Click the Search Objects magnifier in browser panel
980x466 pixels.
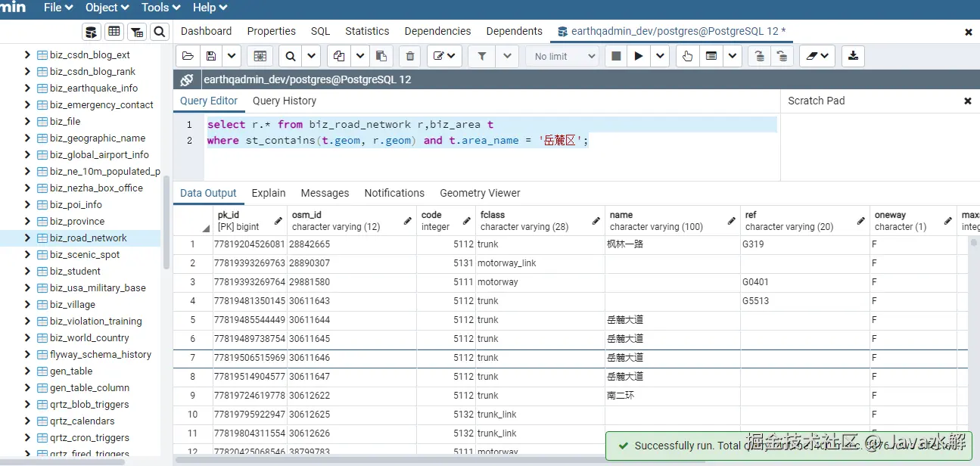click(159, 32)
